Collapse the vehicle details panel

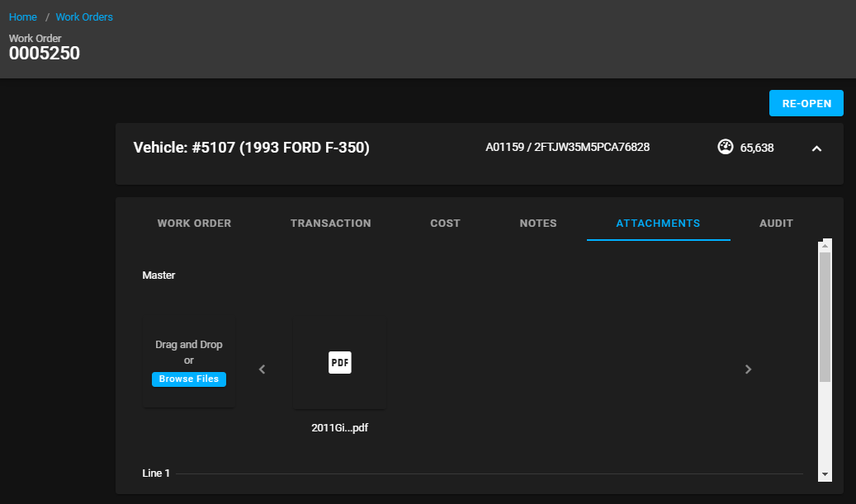[816, 148]
